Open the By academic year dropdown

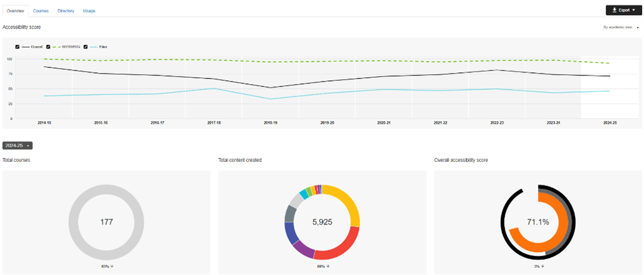pyautogui.click(x=620, y=27)
